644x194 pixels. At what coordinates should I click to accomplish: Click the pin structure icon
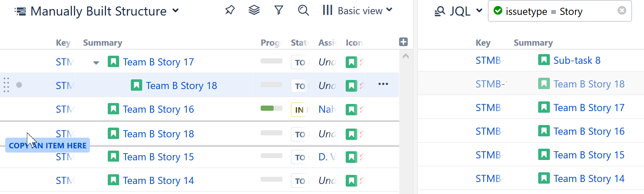click(230, 10)
